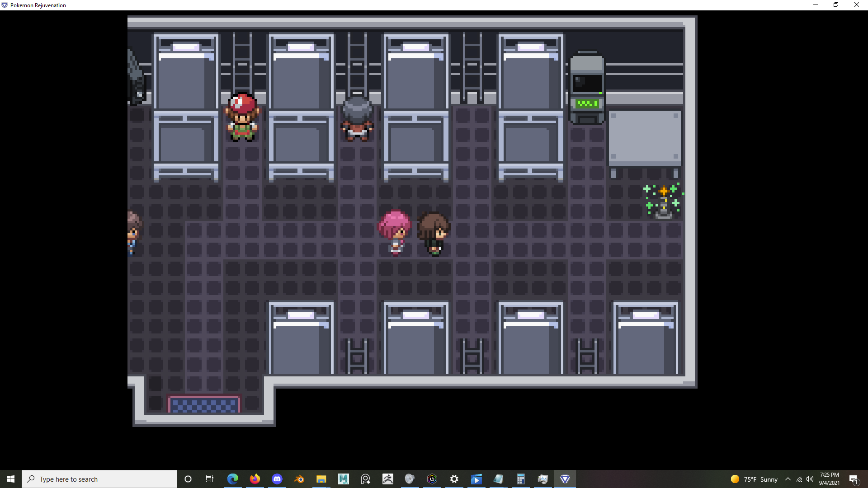Open Task View on the taskbar
Image resolution: width=868 pixels, height=488 pixels.
(x=210, y=479)
